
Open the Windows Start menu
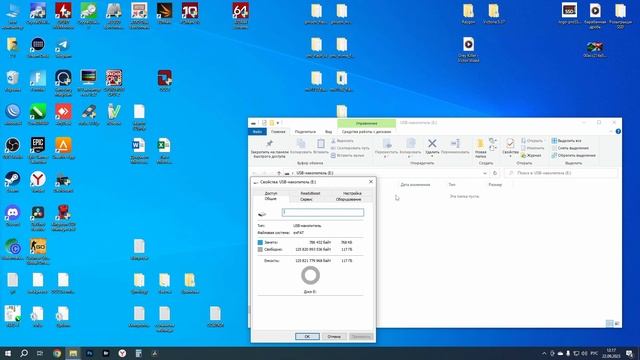pos(8,353)
